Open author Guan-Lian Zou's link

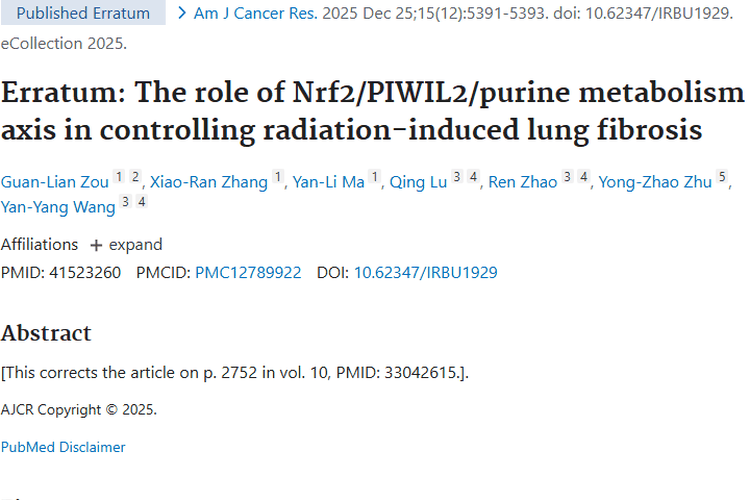[54, 182]
